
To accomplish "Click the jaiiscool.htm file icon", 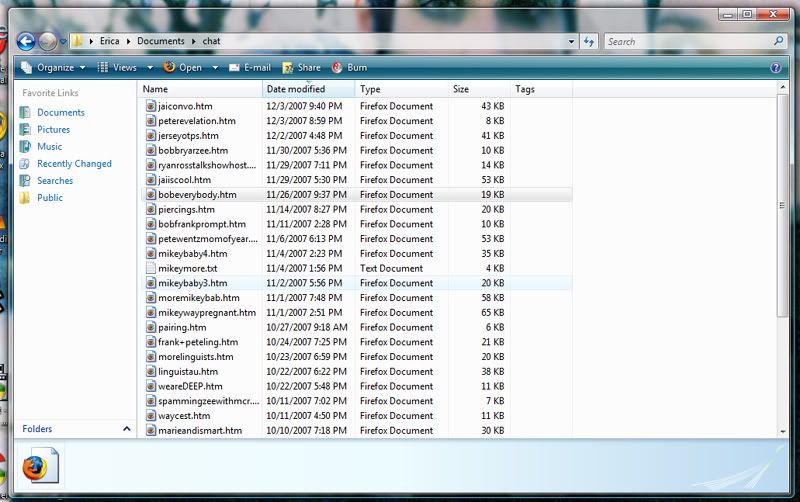I will pos(151,180).
